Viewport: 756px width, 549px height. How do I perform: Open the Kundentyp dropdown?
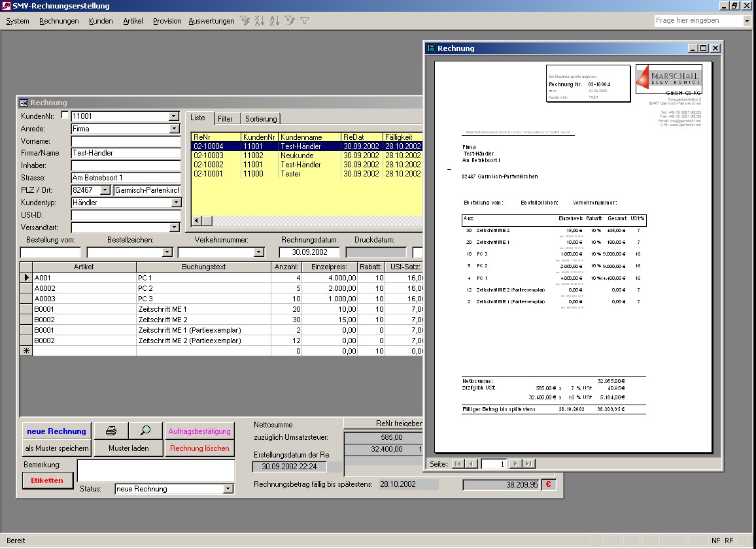(176, 203)
